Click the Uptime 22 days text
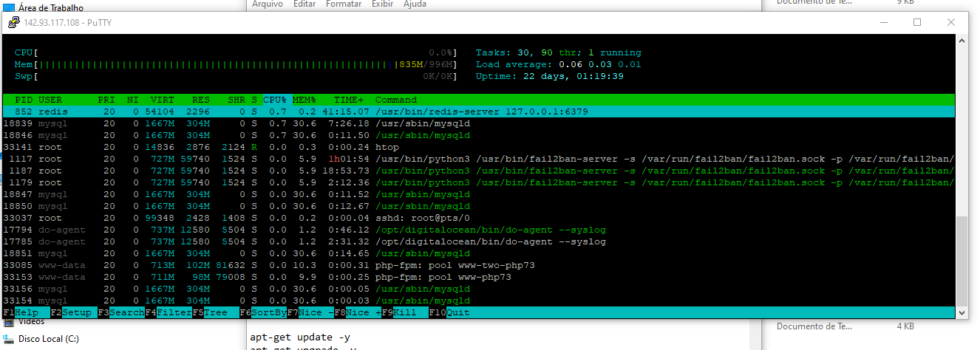The image size is (980, 350). tap(550, 76)
